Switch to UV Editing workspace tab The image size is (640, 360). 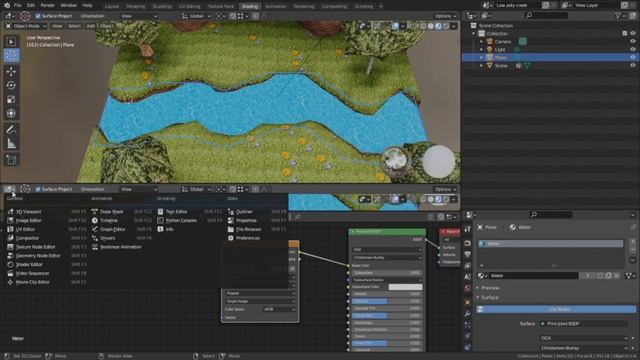[x=189, y=7]
